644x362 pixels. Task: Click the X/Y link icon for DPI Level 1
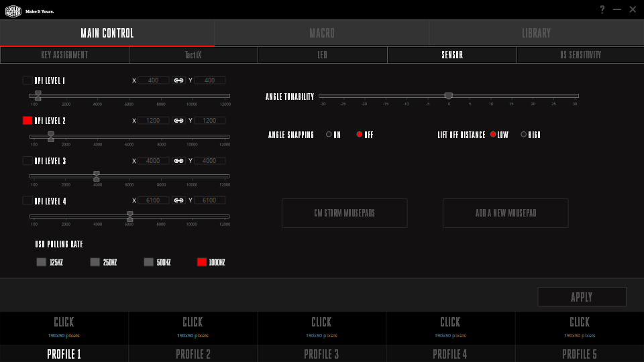178,80
